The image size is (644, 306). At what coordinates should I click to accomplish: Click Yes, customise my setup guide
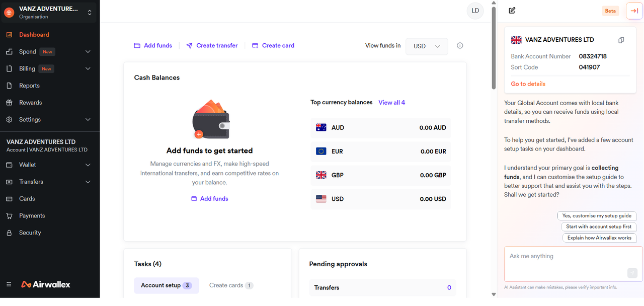tap(597, 215)
